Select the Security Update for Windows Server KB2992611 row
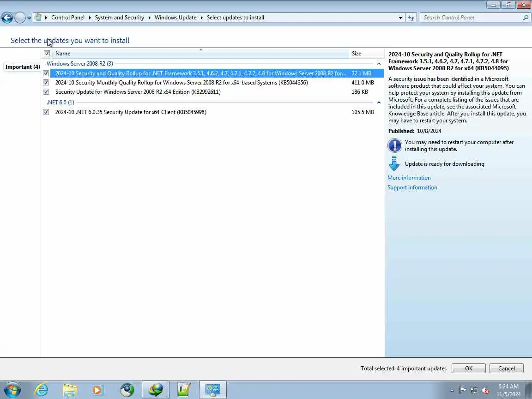 tap(217, 91)
